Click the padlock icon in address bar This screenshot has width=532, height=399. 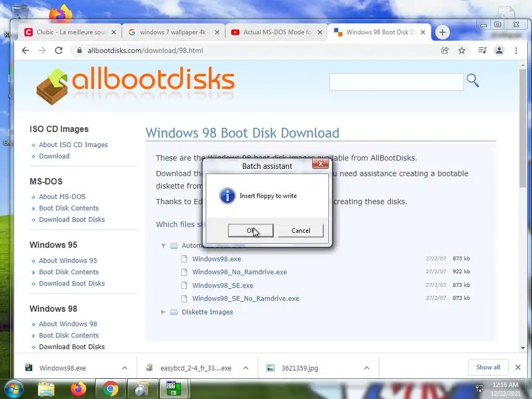(x=79, y=50)
